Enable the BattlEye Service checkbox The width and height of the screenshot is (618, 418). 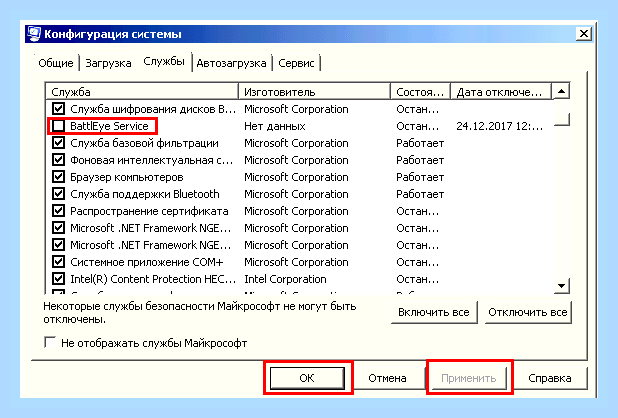click(58, 126)
